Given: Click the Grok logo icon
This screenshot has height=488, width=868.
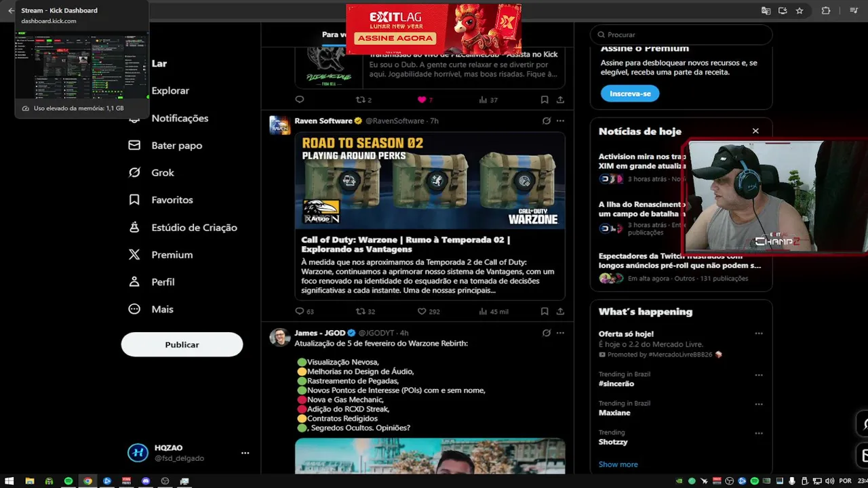Looking at the screenshot, I should click(x=134, y=172).
